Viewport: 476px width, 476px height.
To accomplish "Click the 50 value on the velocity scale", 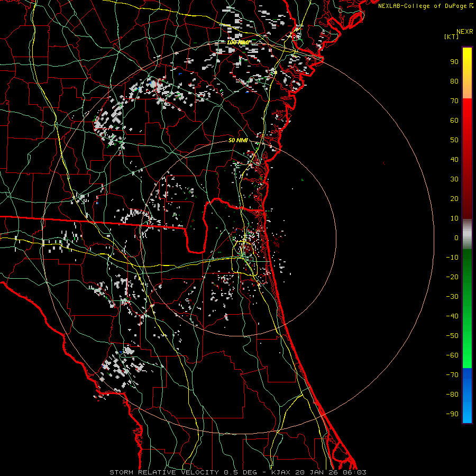I will coord(454,140).
